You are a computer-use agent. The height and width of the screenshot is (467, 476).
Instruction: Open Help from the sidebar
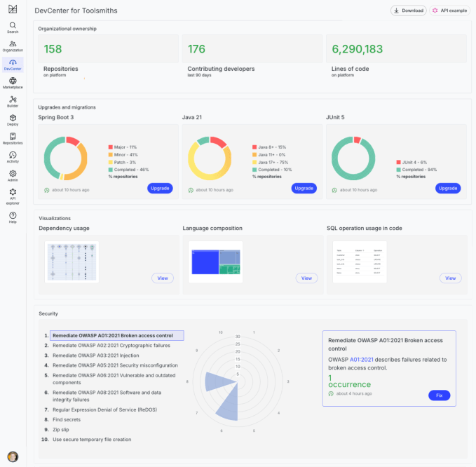point(13,217)
